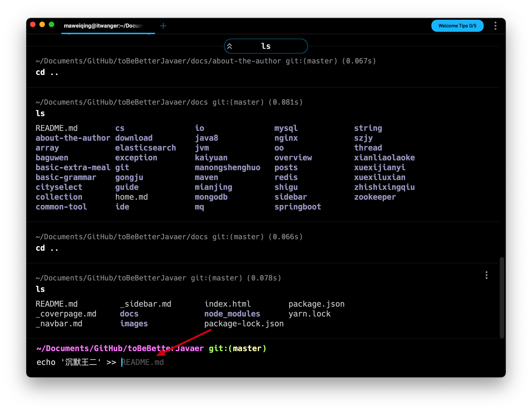Screen dimensions: 532x412
Task: Click the springboot directory entry
Action: point(297,207)
